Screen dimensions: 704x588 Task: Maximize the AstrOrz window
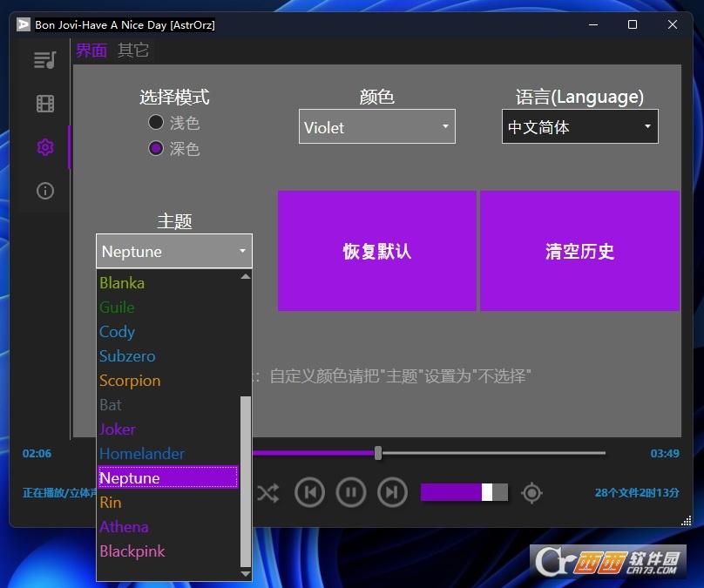[x=633, y=24]
